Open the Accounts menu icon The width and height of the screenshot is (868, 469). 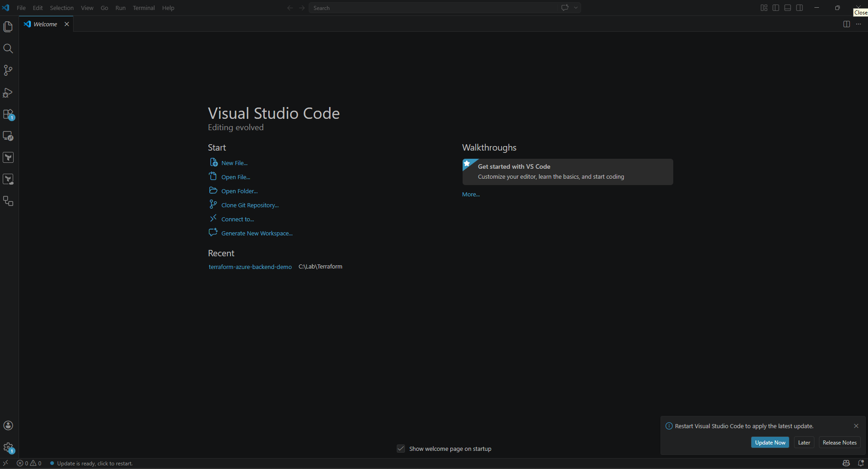(x=8, y=425)
